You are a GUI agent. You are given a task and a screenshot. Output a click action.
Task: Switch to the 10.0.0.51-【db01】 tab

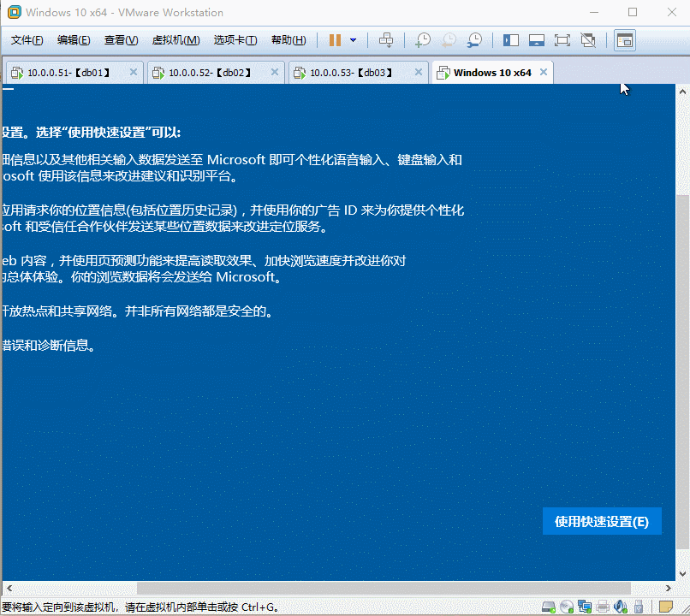click(68, 73)
